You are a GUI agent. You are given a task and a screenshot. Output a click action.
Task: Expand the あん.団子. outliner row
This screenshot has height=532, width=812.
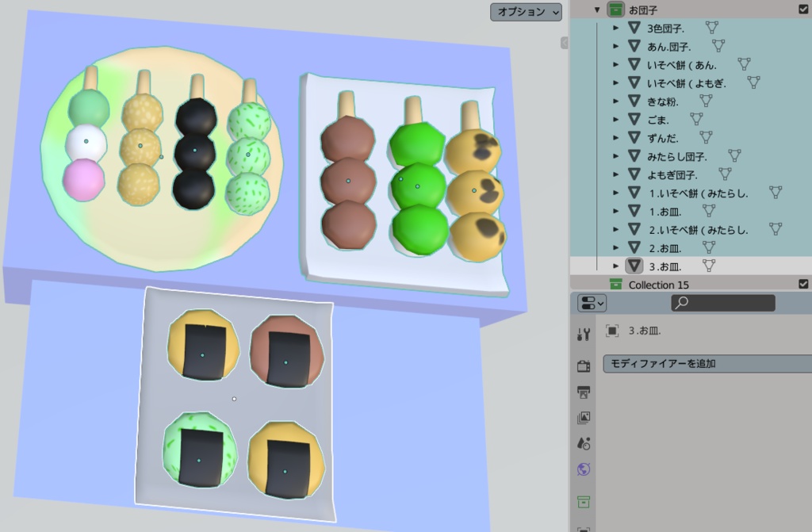click(615, 46)
